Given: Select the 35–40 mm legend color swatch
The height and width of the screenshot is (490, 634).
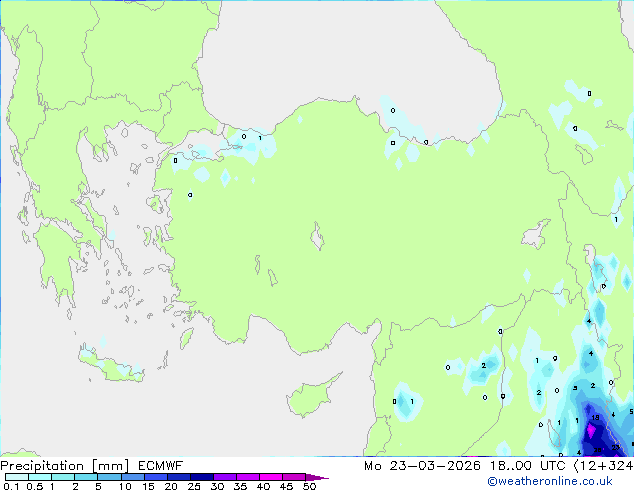Looking at the screenshot, I should (248, 477).
